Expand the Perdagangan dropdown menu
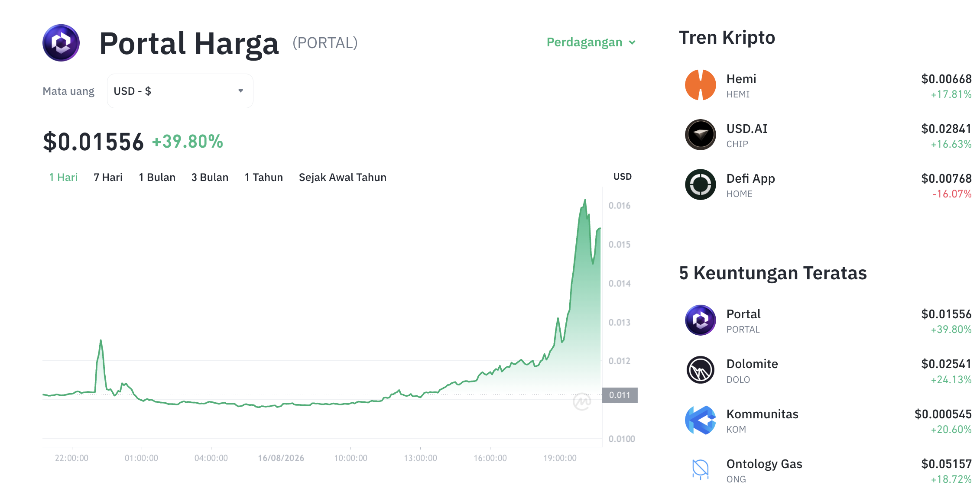 point(591,42)
